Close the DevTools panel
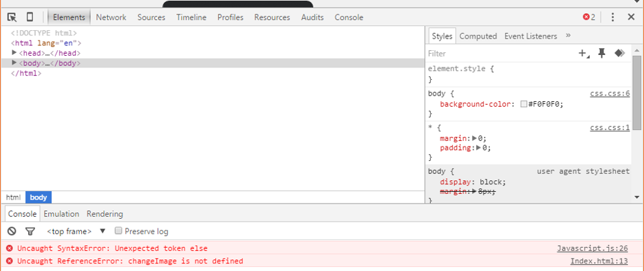644x271 pixels. click(x=631, y=17)
